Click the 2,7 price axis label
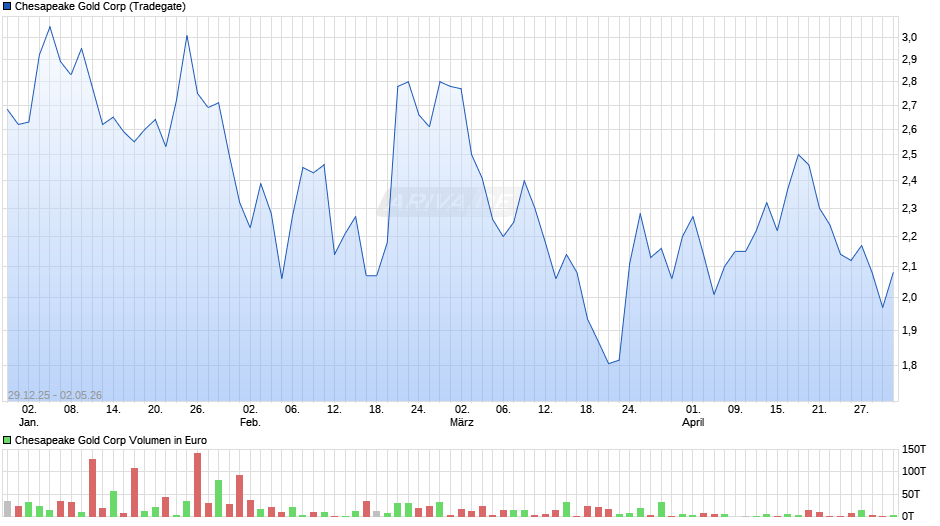The height and width of the screenshot is (526, 940). point(909,106)
